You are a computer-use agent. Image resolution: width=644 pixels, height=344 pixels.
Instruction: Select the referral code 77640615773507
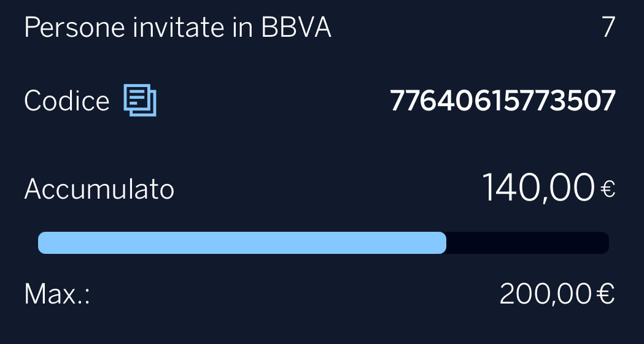(x=502, y=101)
